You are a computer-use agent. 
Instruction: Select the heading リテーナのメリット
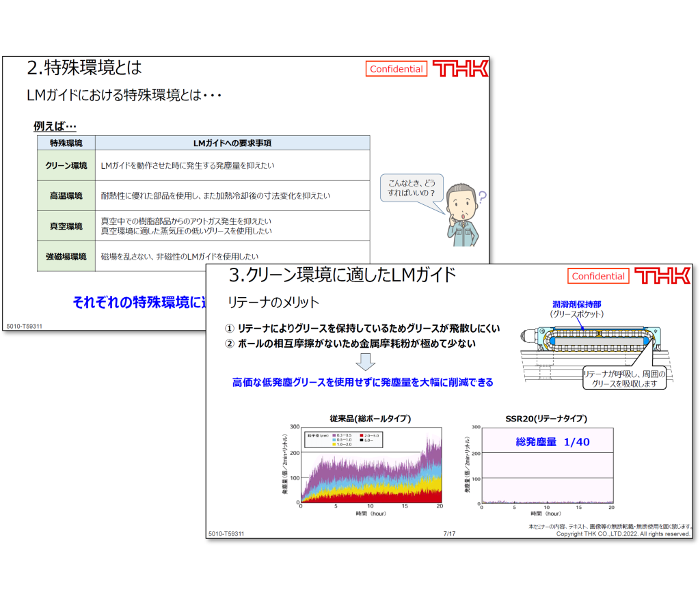(273, 303)
